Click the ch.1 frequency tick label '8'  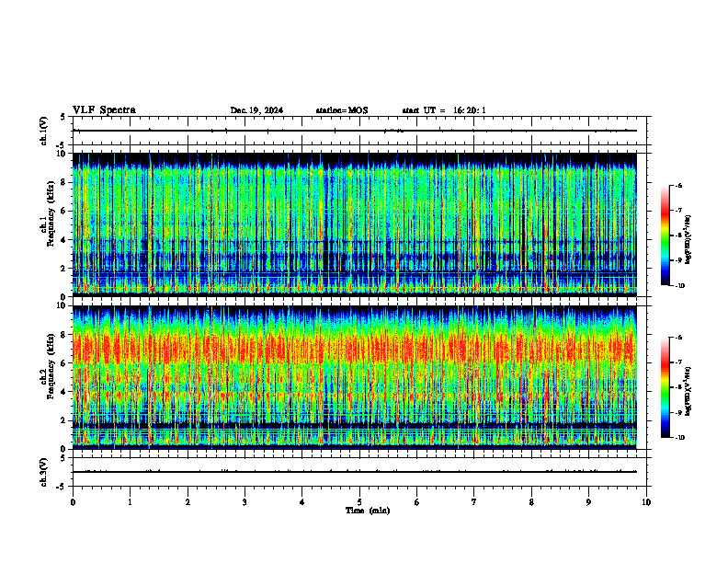(65, 182)
